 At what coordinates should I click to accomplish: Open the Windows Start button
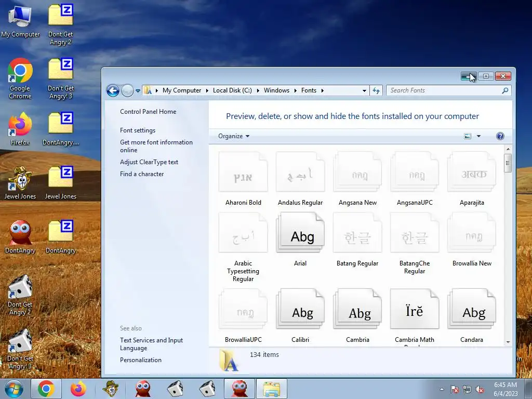pos(14,389)
